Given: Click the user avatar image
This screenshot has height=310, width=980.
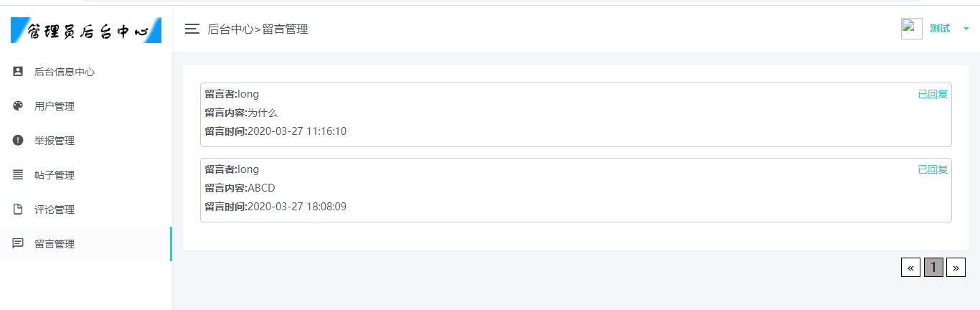Looking at the screenshot, I should 911,29.
